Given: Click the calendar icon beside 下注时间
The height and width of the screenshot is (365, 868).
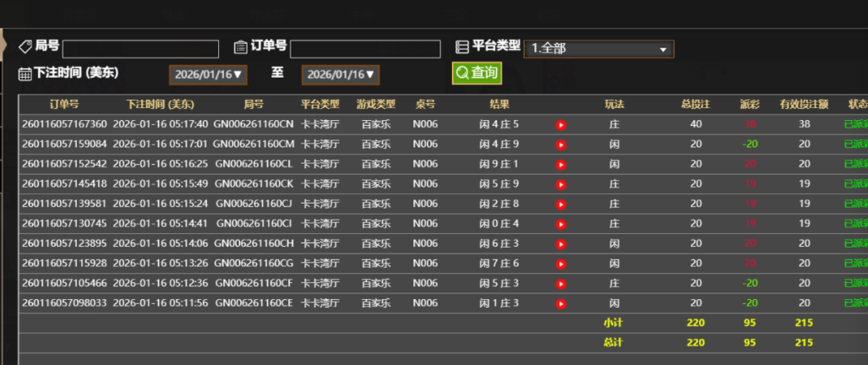Looking at the screenshot, I should pyautogui.click(x=25, y=74).
